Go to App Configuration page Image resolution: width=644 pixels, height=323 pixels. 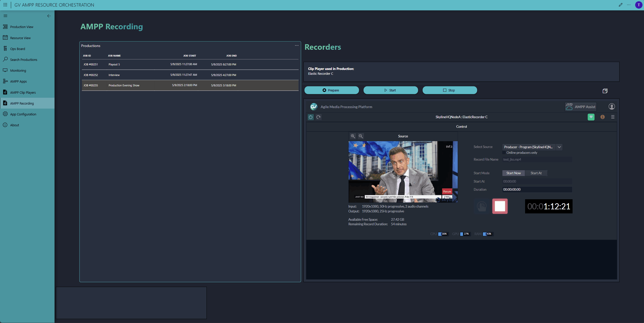[x=27, y=114]
